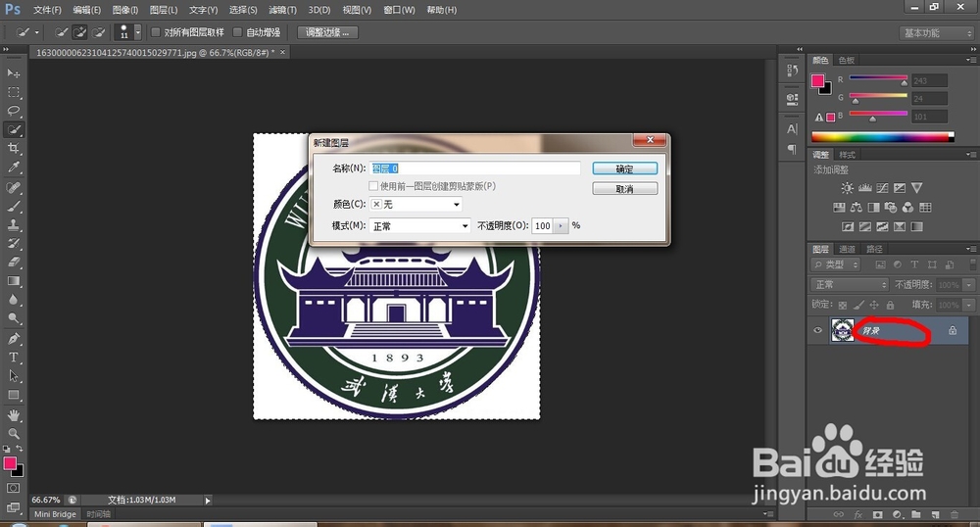Select the Hand tool
Viewport: 980px width, 527px height.
[13, 415]
